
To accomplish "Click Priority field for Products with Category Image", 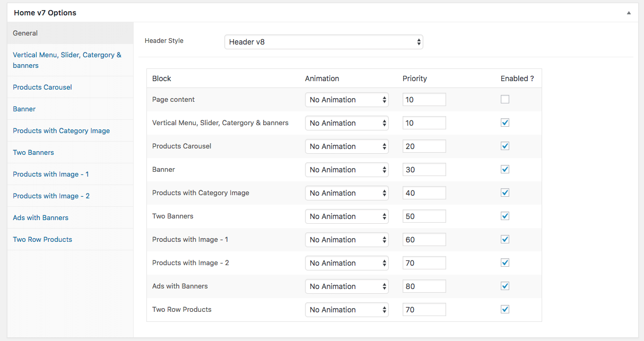I will tap(424, 193).
